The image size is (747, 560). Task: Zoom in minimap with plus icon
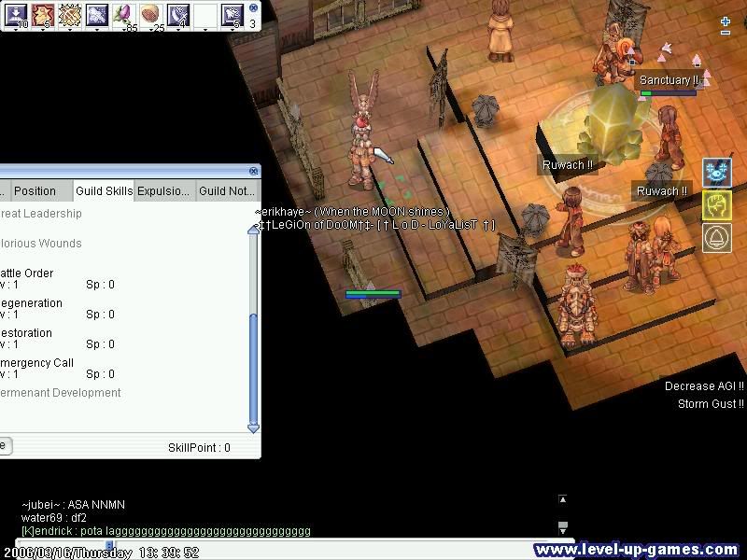pyautogui.click(x=726, y=21)
